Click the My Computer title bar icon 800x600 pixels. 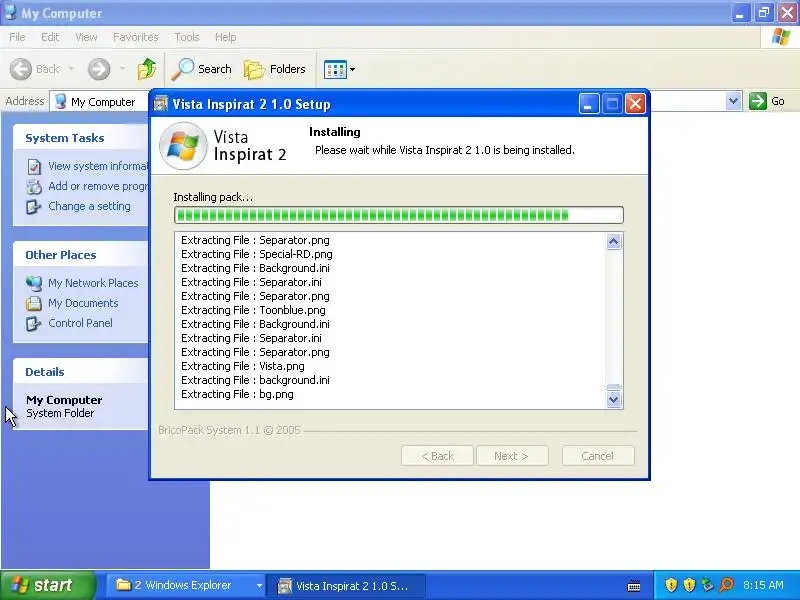pyautogui.click(x=10, y=12)
